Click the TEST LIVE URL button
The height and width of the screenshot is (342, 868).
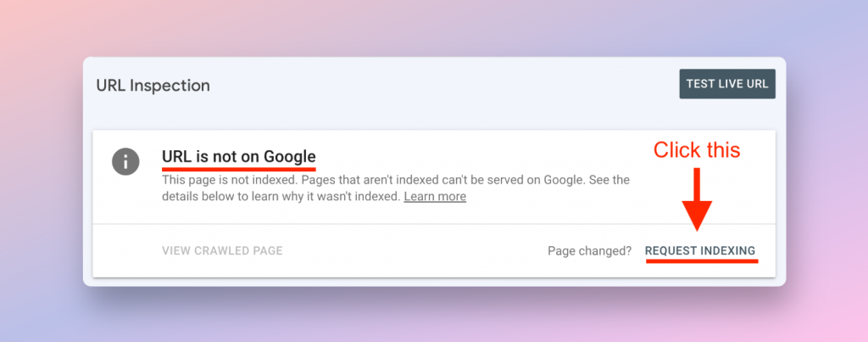tap(727, 84)
